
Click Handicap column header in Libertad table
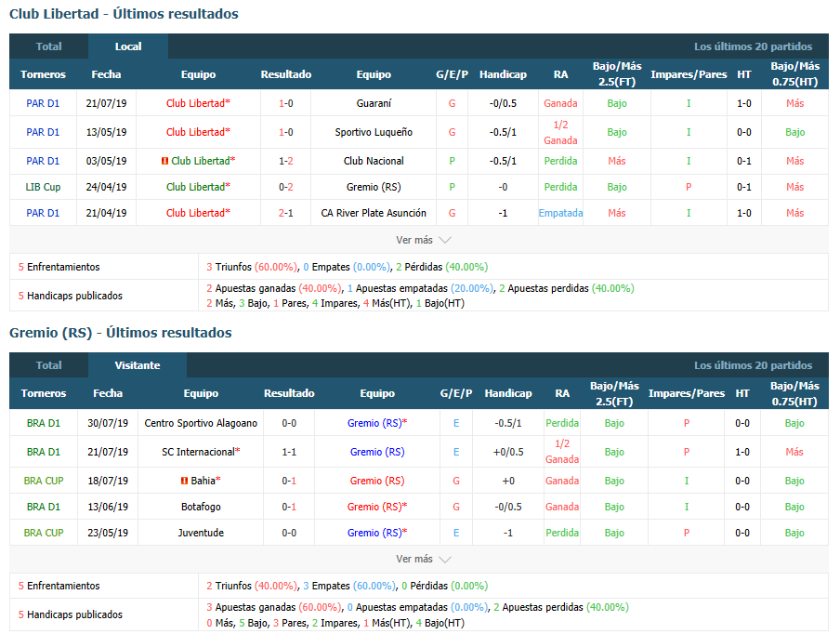[x=503, y=74]
